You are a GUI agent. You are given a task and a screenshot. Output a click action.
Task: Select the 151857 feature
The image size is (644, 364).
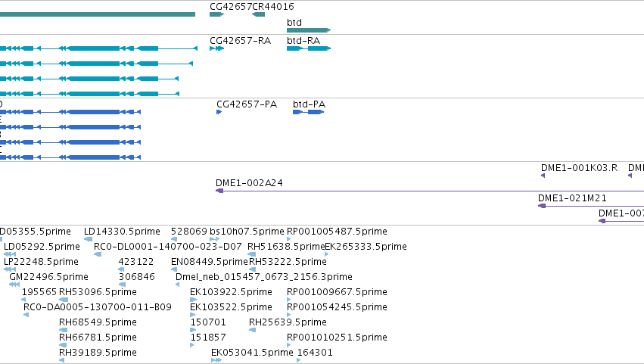coord(191,345)
